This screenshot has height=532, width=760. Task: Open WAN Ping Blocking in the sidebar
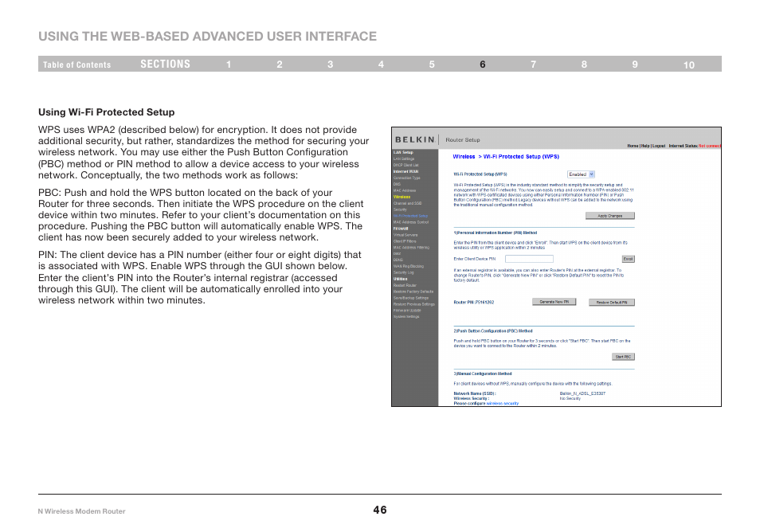tap(409, 267)
